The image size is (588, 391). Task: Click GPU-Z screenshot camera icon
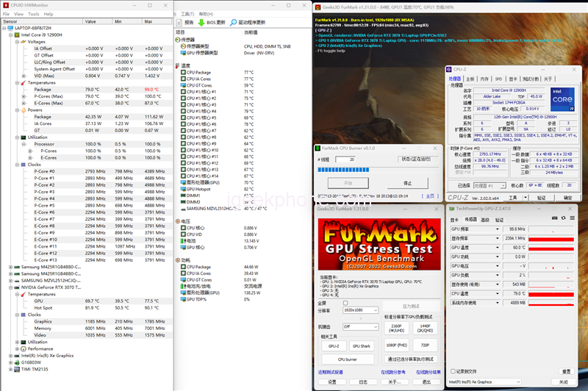(555, 219)
